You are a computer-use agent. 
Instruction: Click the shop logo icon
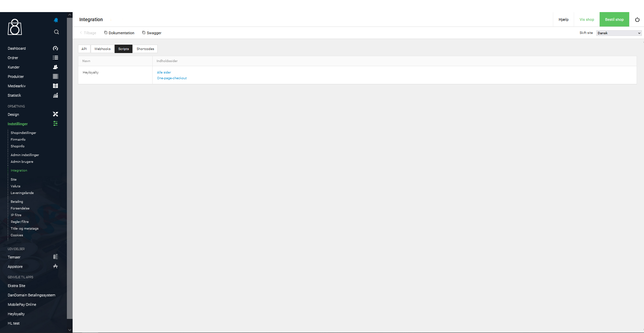[x=15, y=27]
